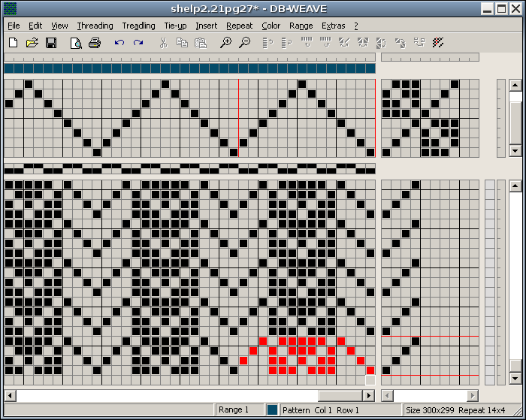The width and height of the screenshot is (526, 420).
Task: Click the left arrow of the pattern horizontal scrollbar
Action: point(10,395)
